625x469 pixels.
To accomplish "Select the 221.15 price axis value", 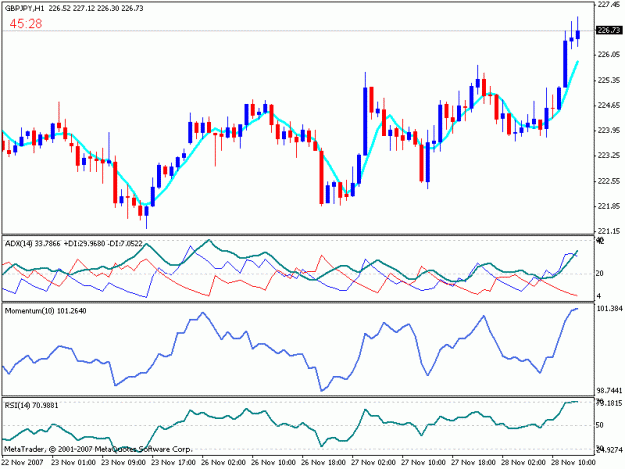I will (x=609, y=231).
